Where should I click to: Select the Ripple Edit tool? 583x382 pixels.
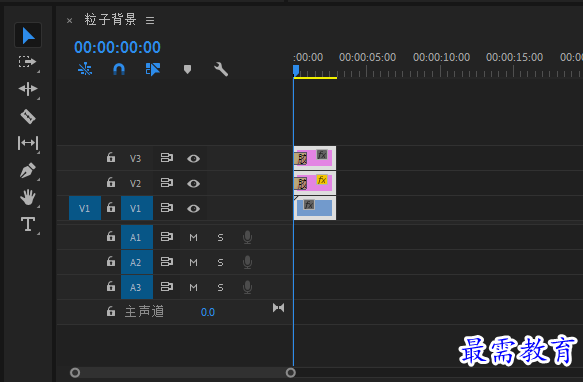28,89
